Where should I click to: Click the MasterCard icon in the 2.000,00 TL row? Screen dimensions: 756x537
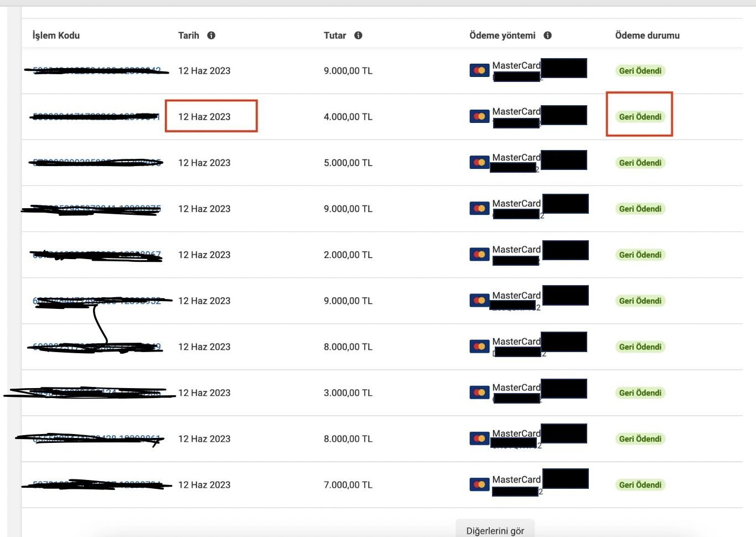(479, 254)
